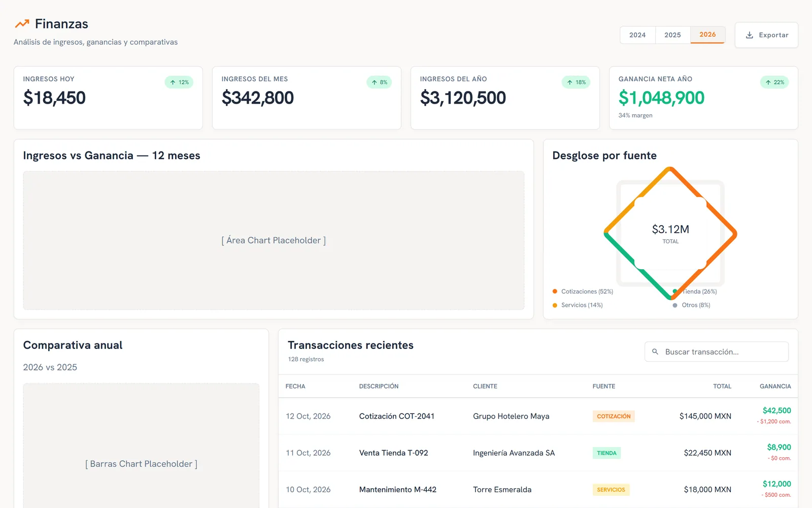
Task: Click the $1,048,900 net profit figure
Action: click(x=661, y=98)
